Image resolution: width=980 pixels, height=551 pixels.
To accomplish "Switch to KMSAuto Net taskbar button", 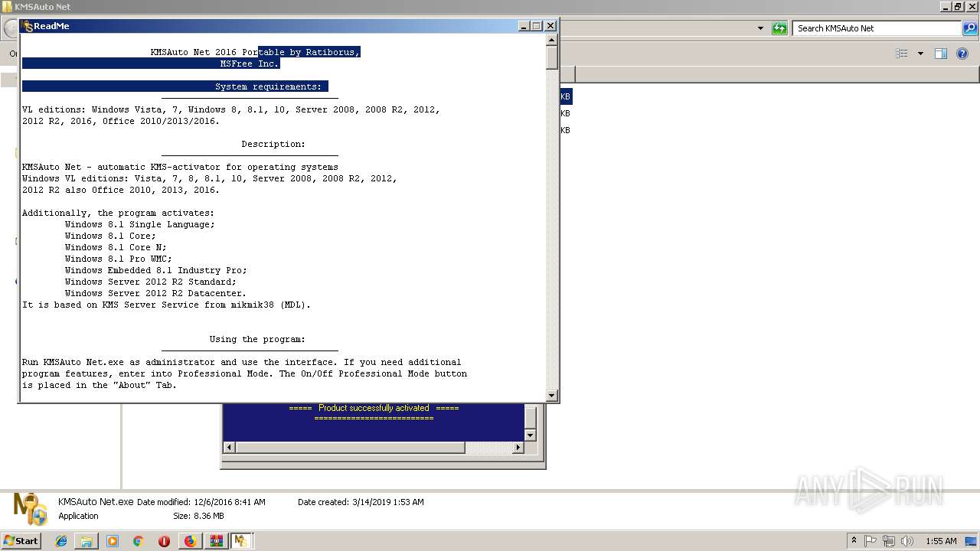I will click(x=242, y=541).
